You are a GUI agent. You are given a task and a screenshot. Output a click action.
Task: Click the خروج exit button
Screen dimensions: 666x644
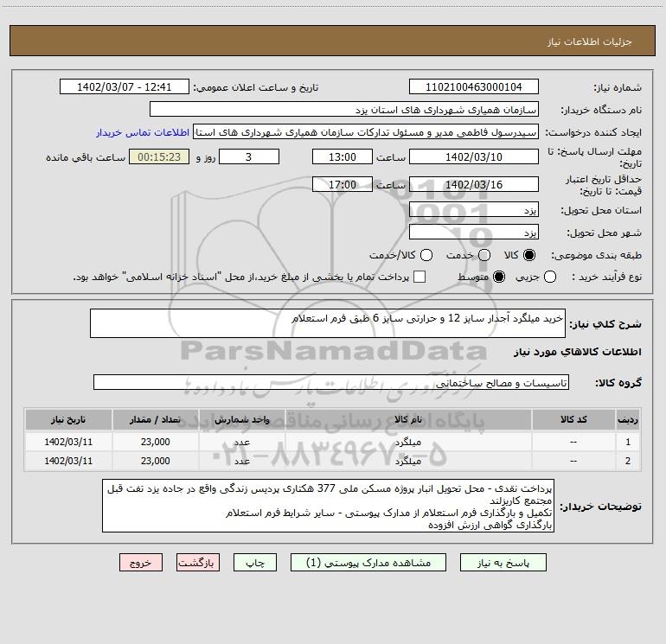[x=141, y=563]
